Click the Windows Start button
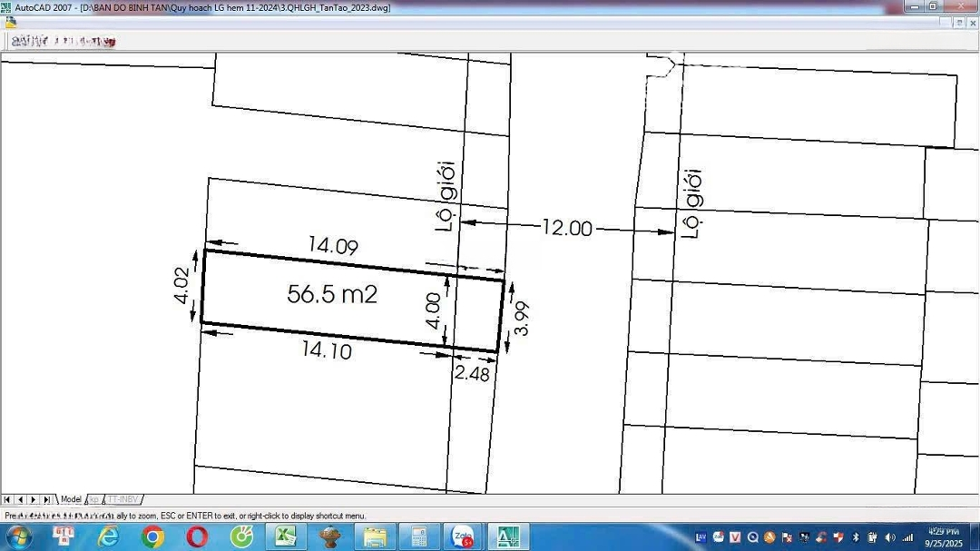980x551 pixels. (x=18, y=536)
